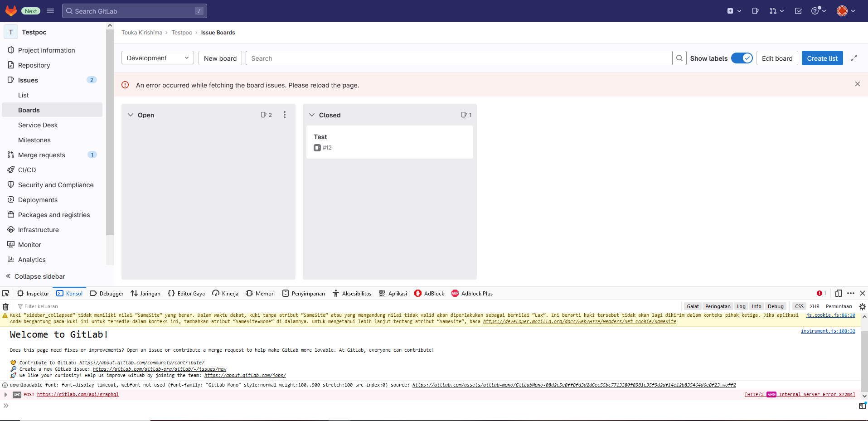Screen dimensions: 868x421
Task: Open the To-Do list icon
Action: tap(798, 11)
